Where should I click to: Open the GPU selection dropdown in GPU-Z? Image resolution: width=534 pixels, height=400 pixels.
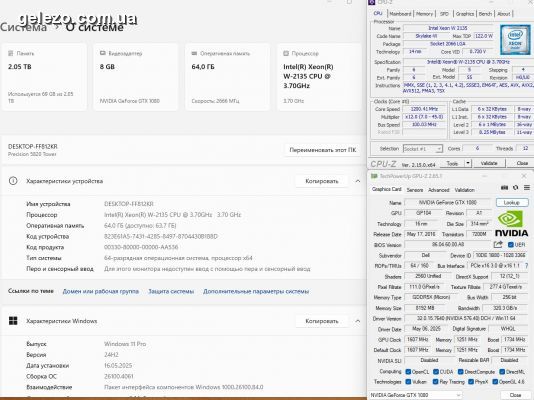coord(415,395)
